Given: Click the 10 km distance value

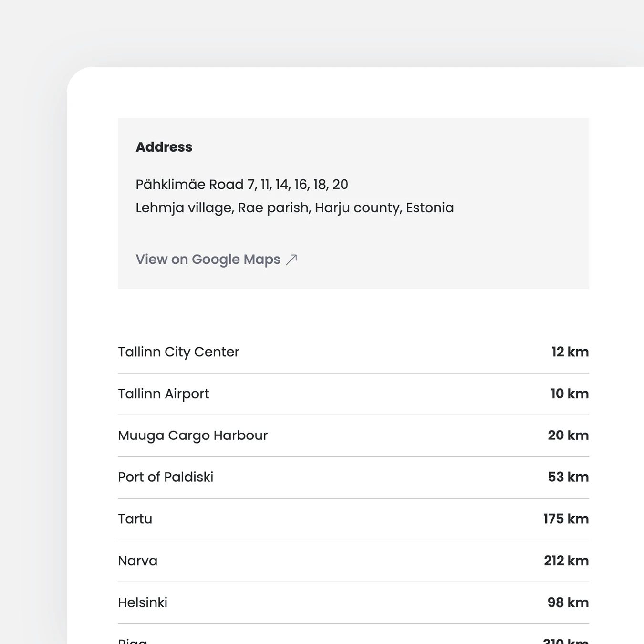Looking at the screenshot, I should 570,394.
